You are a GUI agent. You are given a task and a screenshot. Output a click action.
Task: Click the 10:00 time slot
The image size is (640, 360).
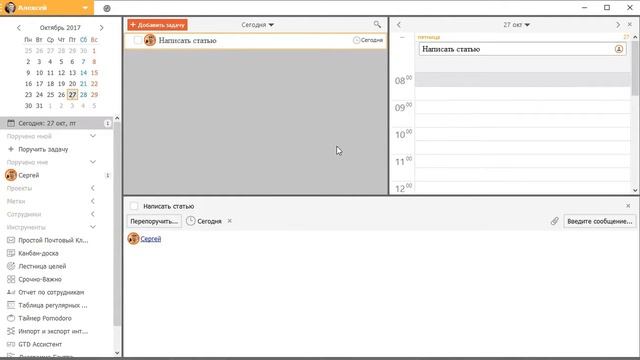pyautogui.click(x=523, y=134)
